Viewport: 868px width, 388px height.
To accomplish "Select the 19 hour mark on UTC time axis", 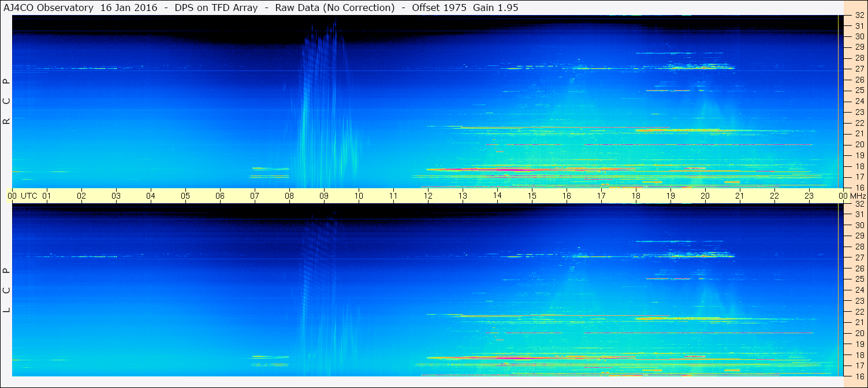I will pos(670,196).
